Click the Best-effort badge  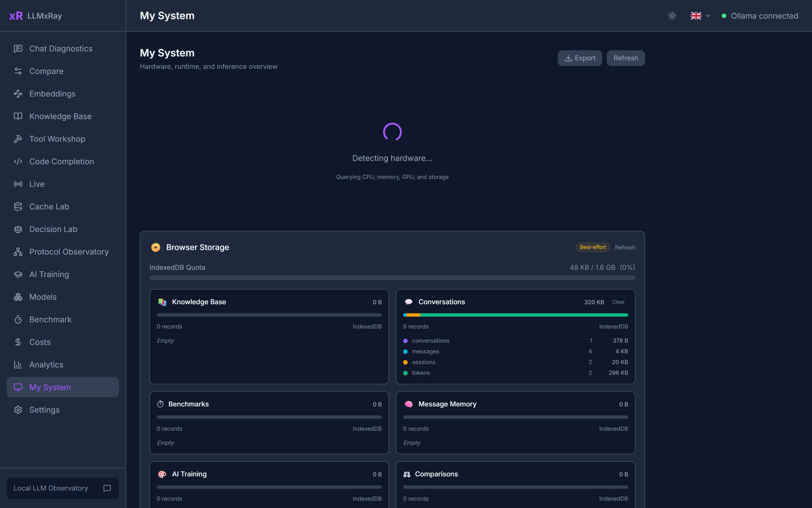coord(593,247)
